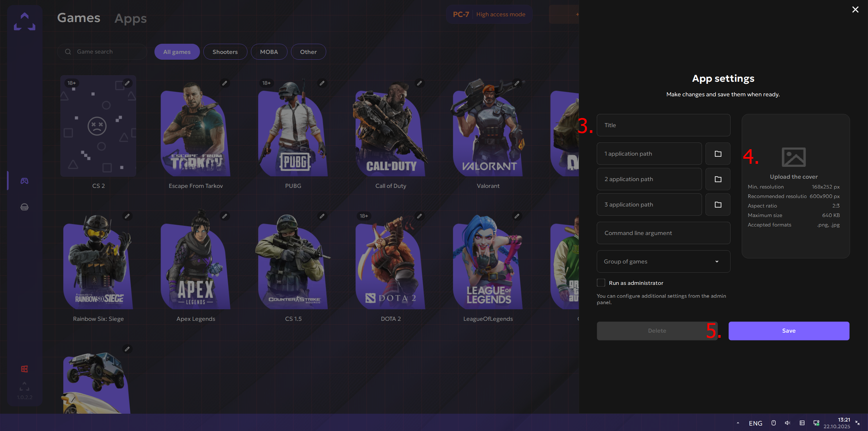The height and width of the screenshot is (431, 868).
Task: Open the CS 1.5 Counter-Strike cover
Action: [x=293, y=261]
